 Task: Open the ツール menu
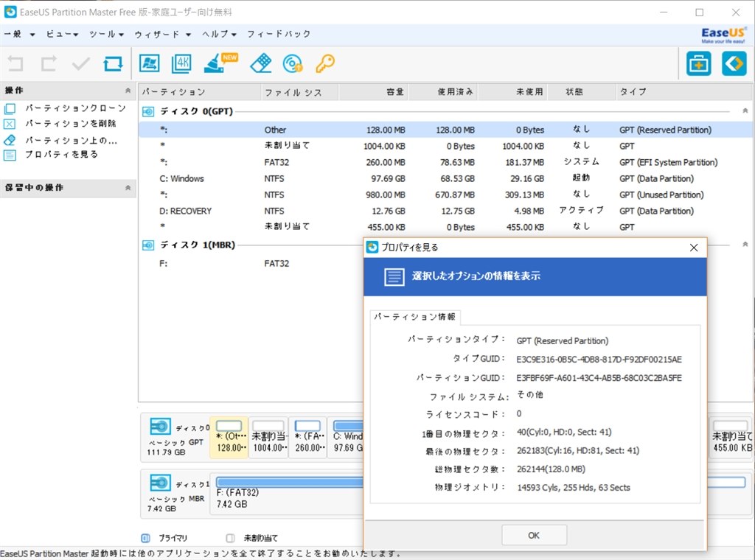coord(105,34)
